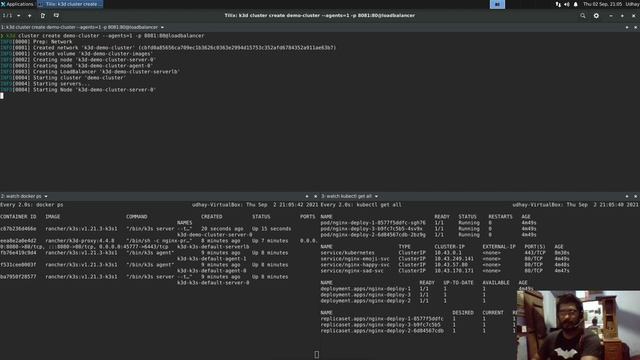Click 'Every 2.0s: kubectl get all' header
The image size is (640, 360).
(361, 205)
